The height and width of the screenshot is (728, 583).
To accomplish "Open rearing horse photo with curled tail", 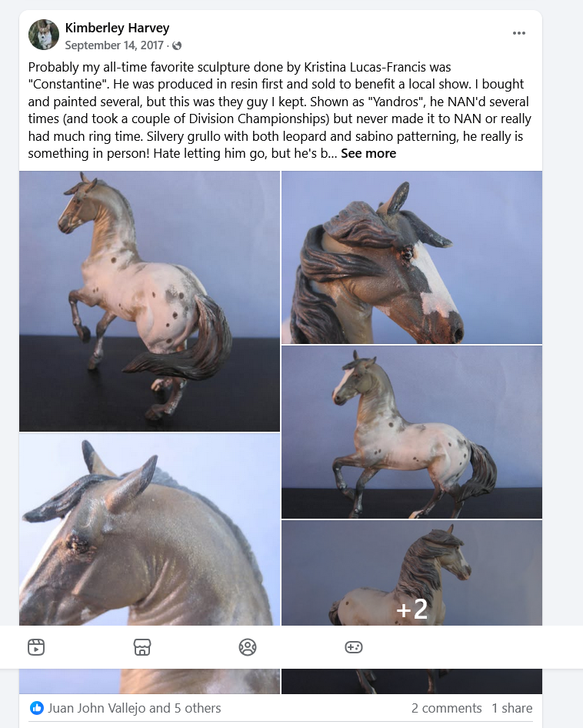I will tap(149, 302).
